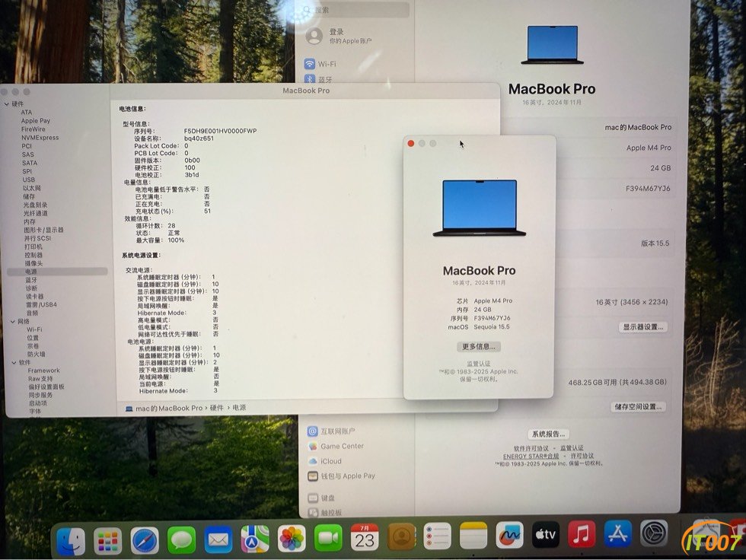Select FireWire in hardware tree
746x560 pixels.
click(33, 129)
